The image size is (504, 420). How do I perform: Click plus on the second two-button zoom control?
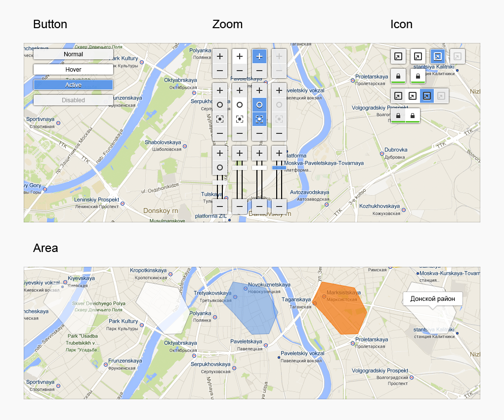point(240,56)
